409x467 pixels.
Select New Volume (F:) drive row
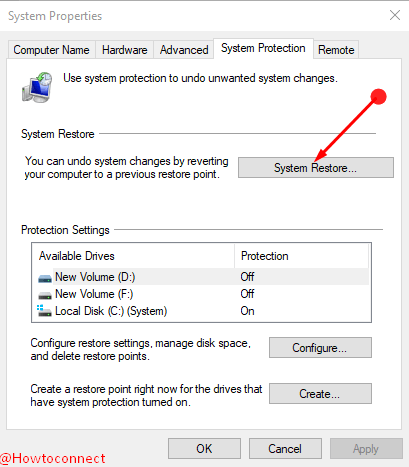click(201, 294)
